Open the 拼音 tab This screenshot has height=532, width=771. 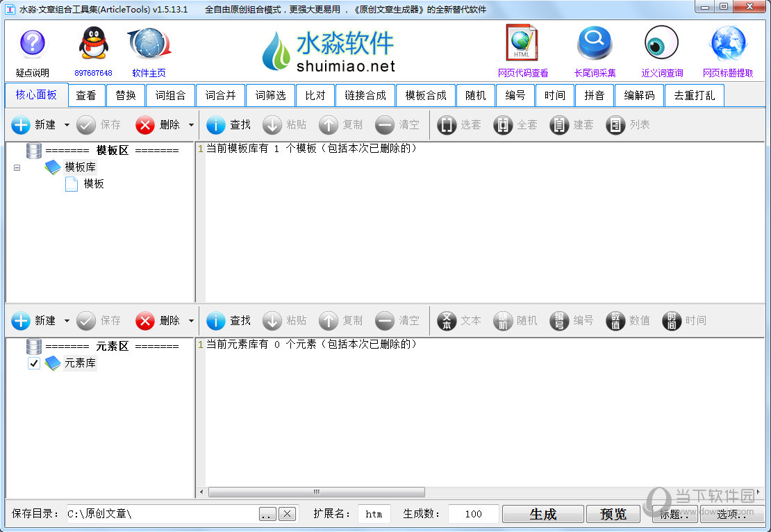(595, 95)
